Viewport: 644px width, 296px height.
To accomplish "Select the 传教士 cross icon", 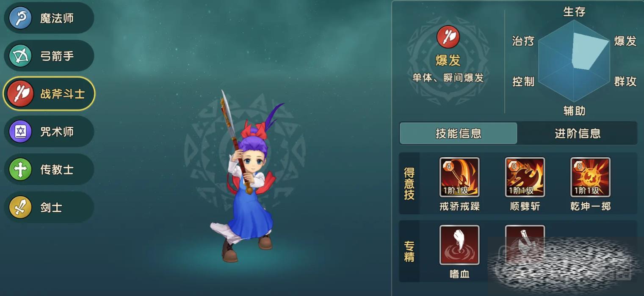I will pyautogui.click(x=20, y=170).
